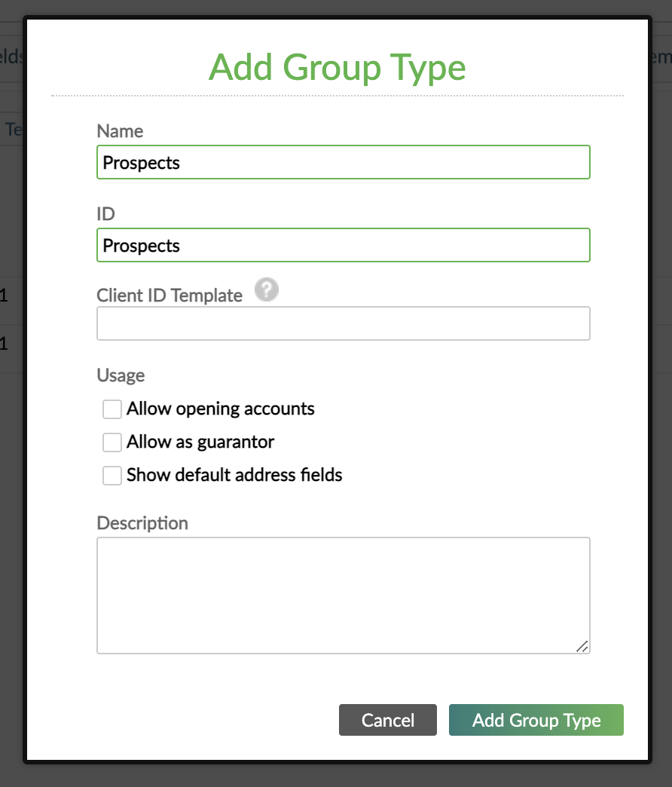Viewport: 672px width, 787px height.
Task: Click the green Add Group Type title
Action: [337, 67]
